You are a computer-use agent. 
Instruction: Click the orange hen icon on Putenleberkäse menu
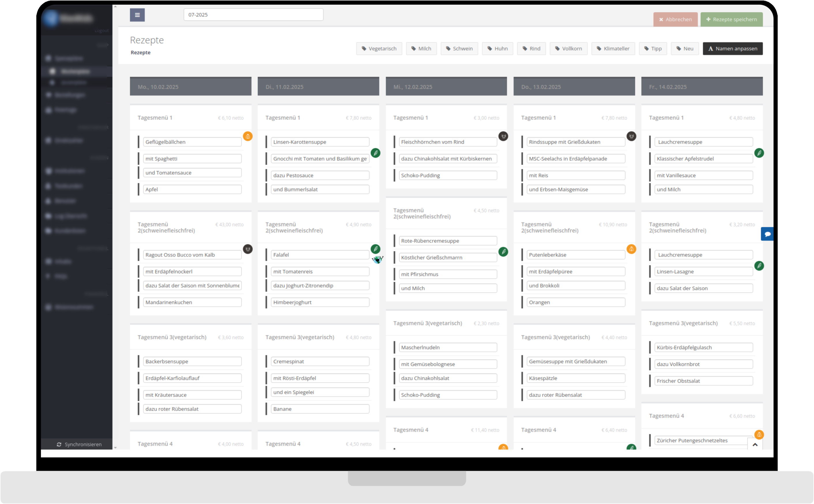click(632, 249)
